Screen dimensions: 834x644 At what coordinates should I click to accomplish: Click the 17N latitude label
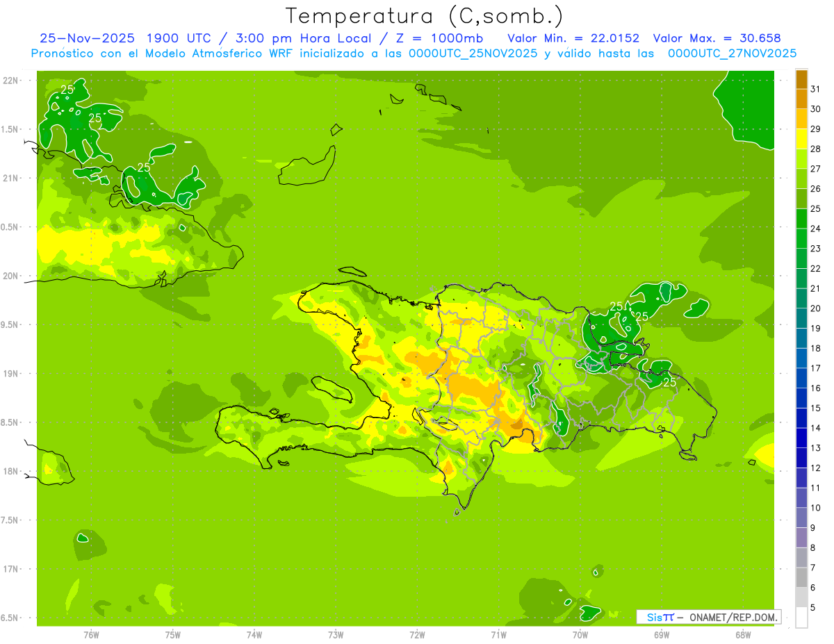(x=10, y=569)
